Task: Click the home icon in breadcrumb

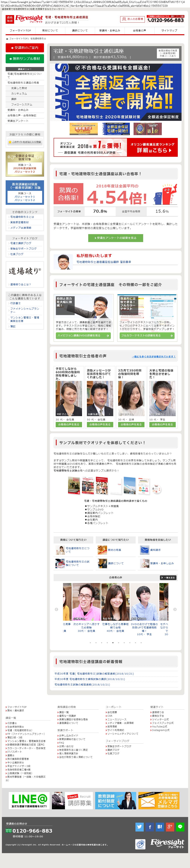Action: point(7,38)
